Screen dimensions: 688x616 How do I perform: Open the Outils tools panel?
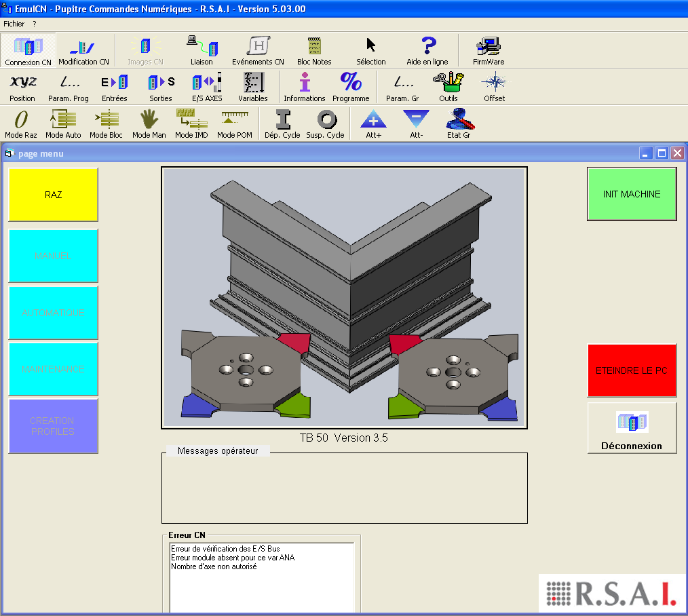coord(448,88)
